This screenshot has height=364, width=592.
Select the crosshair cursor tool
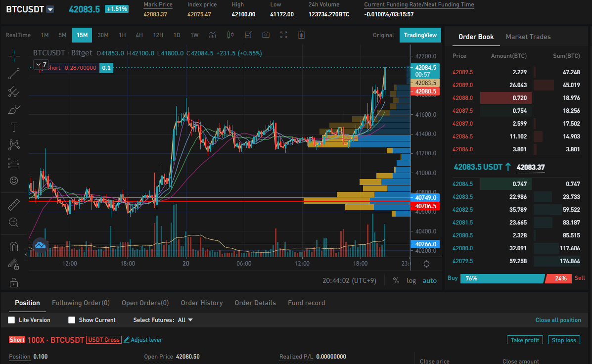(14, 56)
